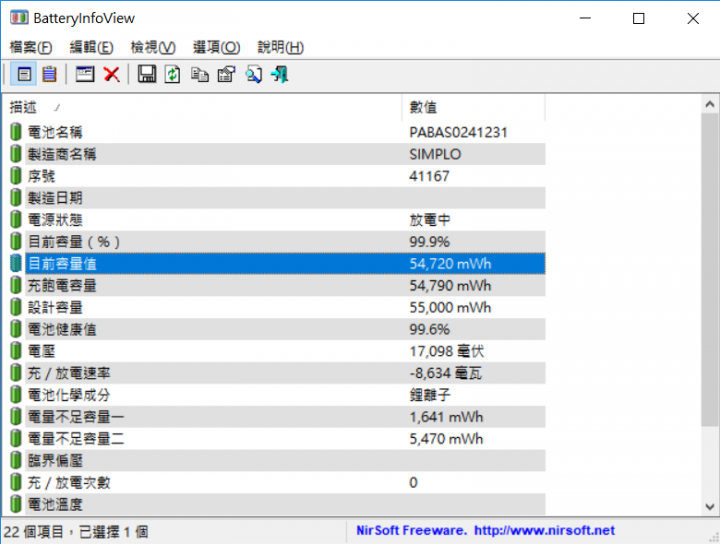
Task: Select the -8,634 毫瓦 discharge rate value
Action: coord(446,373)
